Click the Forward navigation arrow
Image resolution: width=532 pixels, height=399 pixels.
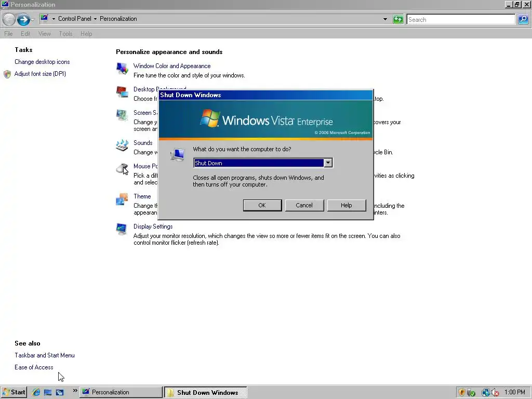pos(23,19)
